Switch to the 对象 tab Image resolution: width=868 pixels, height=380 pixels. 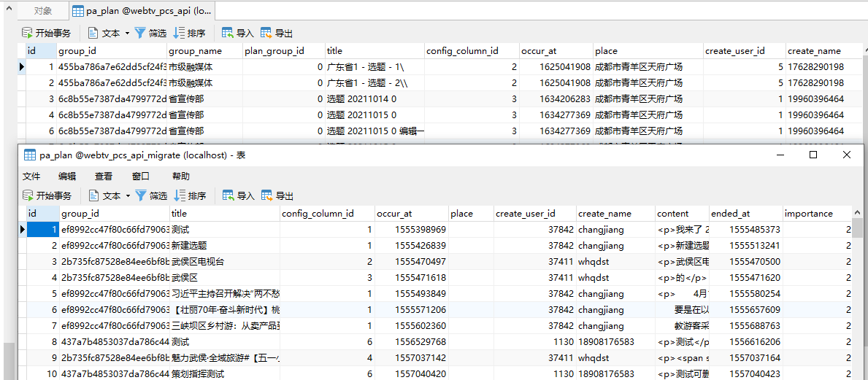[x=43, y=11]
